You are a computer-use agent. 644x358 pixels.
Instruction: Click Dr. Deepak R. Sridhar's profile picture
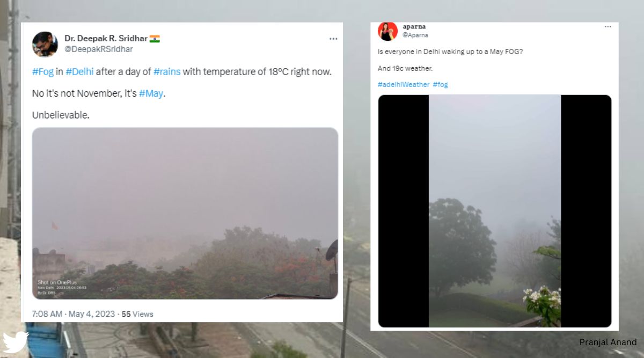tap(45, 45)
